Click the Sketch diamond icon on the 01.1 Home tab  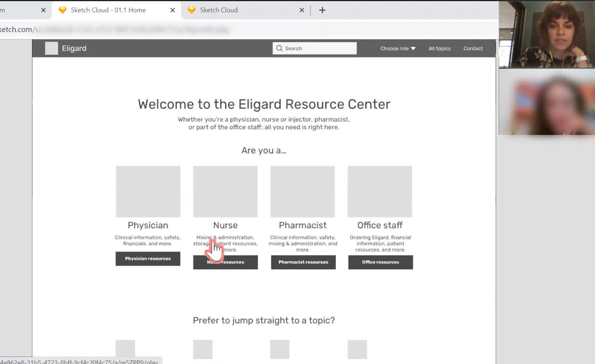click(x=62, y=10)
